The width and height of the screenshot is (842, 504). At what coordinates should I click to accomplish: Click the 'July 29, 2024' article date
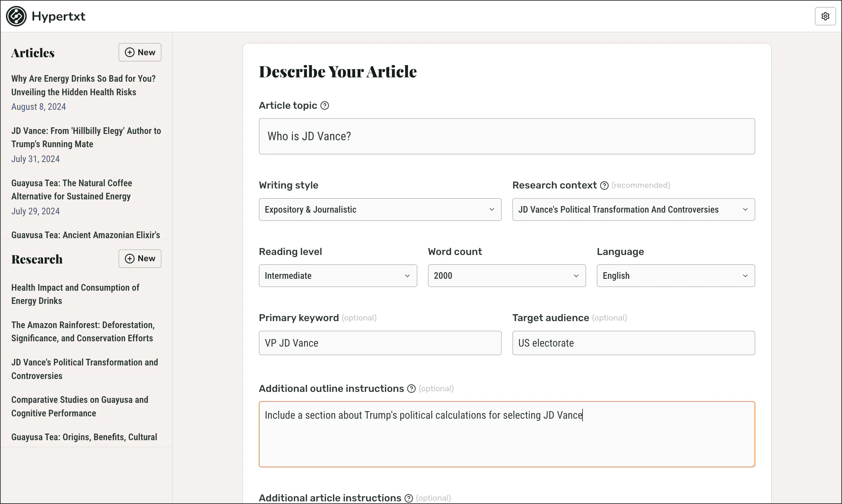coord(35,211)
